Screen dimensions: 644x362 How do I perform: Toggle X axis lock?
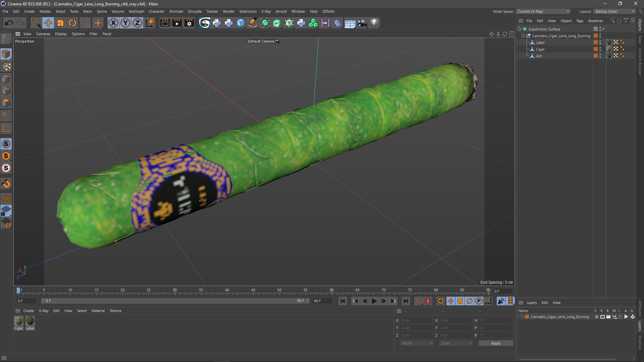point(113,23)
